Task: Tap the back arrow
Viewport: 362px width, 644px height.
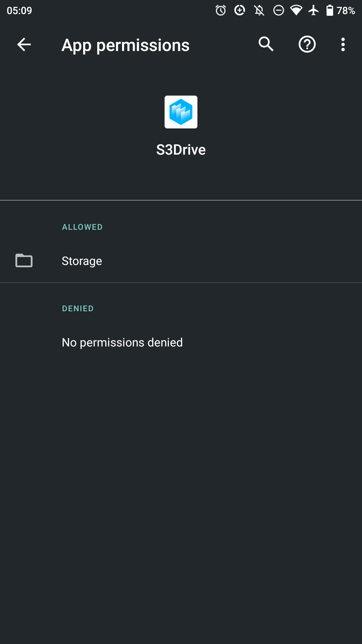Action: point(24,45)
